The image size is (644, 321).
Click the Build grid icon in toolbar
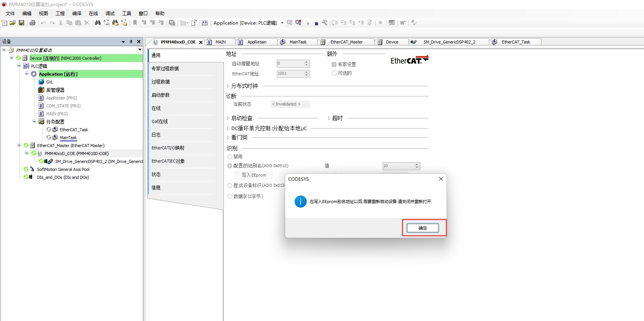coord(205,23)
